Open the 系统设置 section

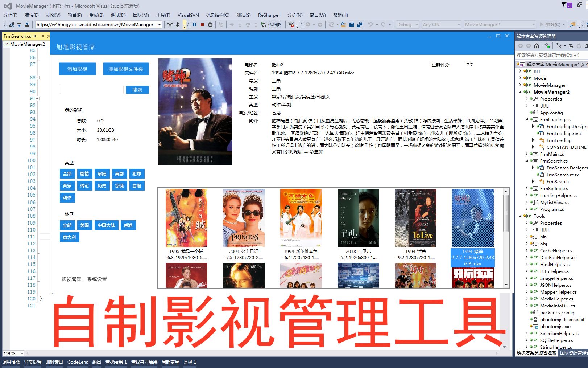coord(97,279)
